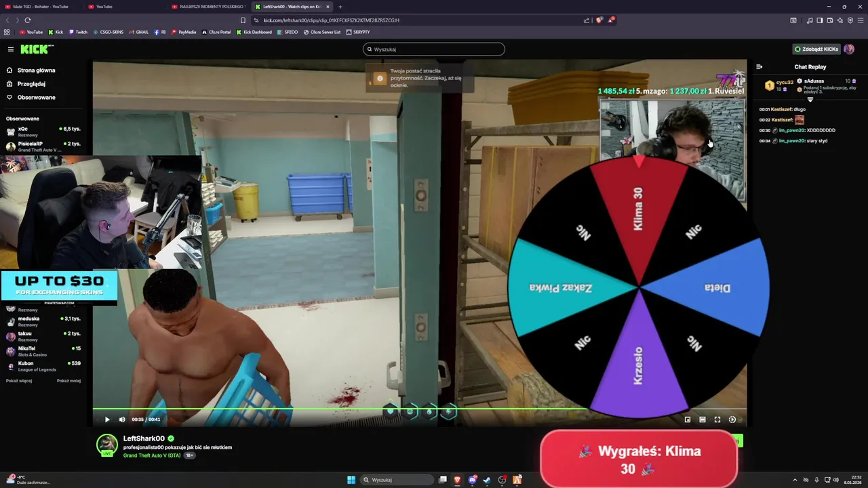Screen dimensions: 868x488
Task: Switch to Maile TGD - Bohater YouTube tab
Action: [41, 7]
